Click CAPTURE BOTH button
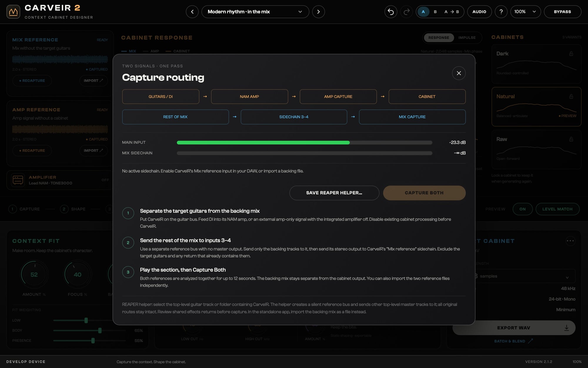 coord(424,193)
